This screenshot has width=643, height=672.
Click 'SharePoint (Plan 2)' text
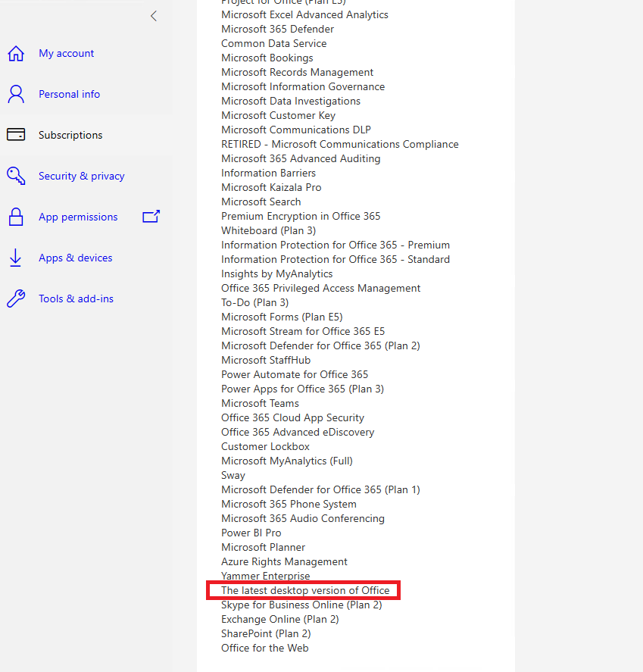point(266,634)
